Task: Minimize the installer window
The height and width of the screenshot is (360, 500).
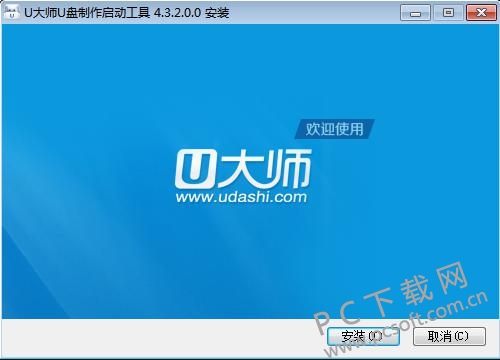Action: (x=415, y=13)
